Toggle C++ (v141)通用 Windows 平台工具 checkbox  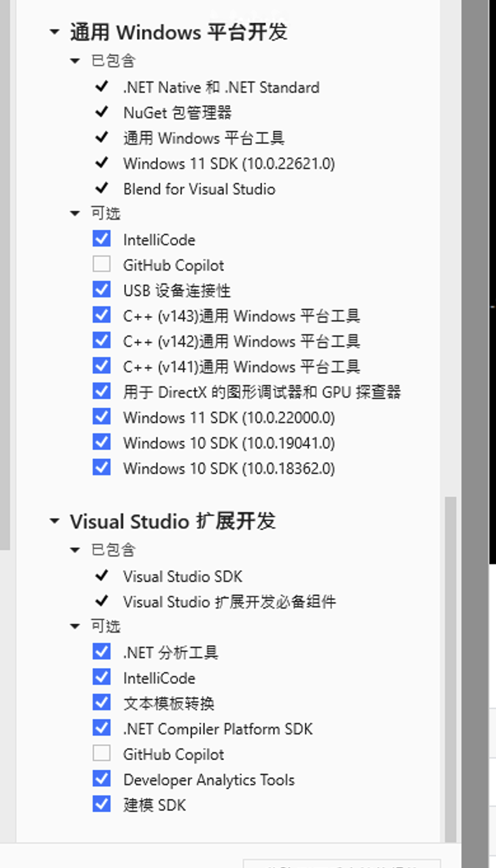click(101, 366)
